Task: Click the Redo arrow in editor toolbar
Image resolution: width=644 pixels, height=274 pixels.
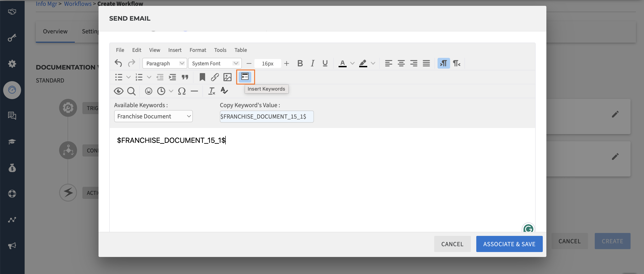Action: click(131, 63)
